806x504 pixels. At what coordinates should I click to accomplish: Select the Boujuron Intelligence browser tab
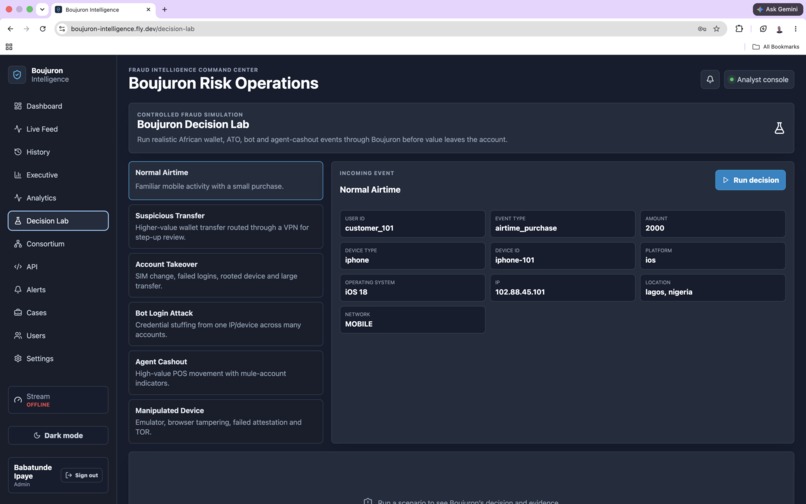click(103, 10)
